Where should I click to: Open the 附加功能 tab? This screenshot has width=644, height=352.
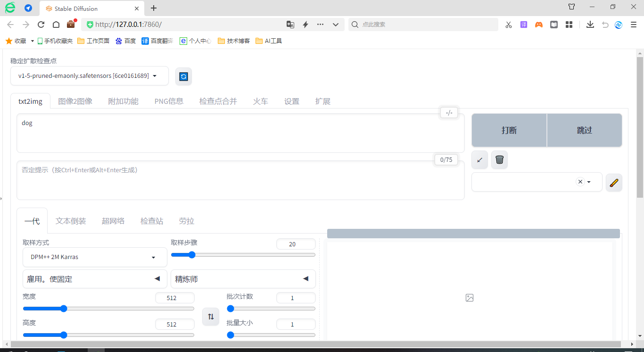point(124,101)
